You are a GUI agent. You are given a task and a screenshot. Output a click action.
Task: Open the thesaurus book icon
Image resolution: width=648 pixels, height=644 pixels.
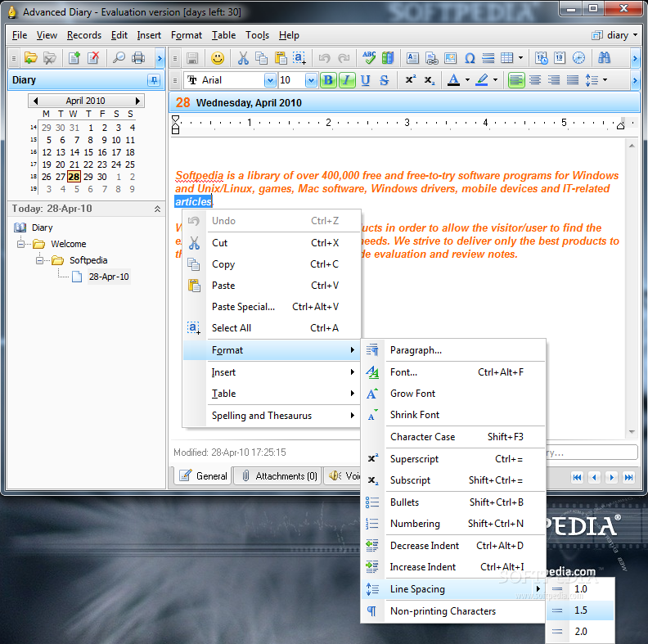388,58
